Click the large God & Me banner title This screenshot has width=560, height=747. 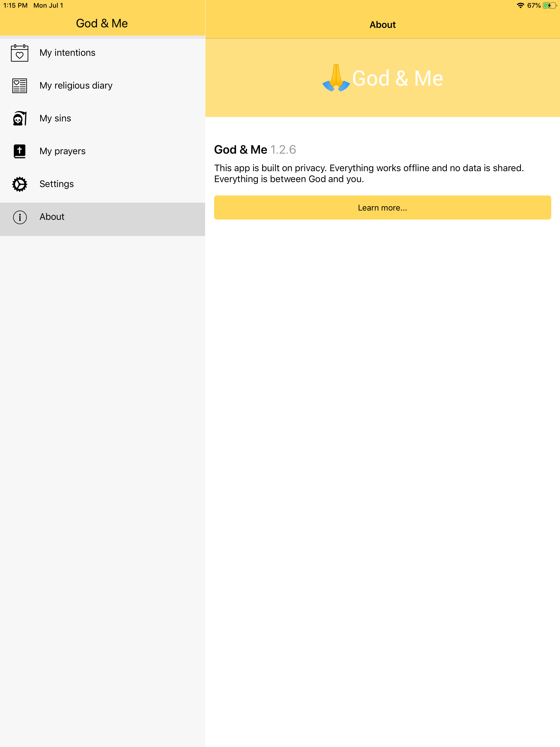(398, 78)
